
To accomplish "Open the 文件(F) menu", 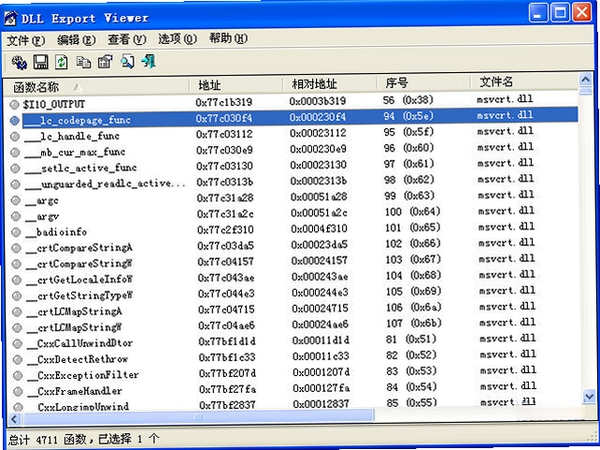I will [26, 41].
